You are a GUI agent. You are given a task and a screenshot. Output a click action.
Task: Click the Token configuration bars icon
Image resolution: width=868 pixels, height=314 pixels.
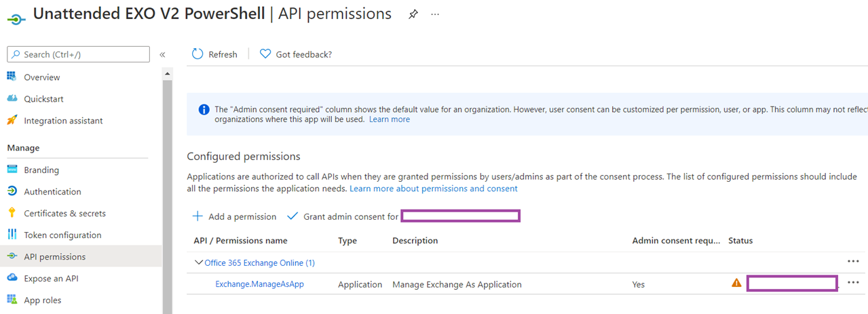tap(12, 235)
